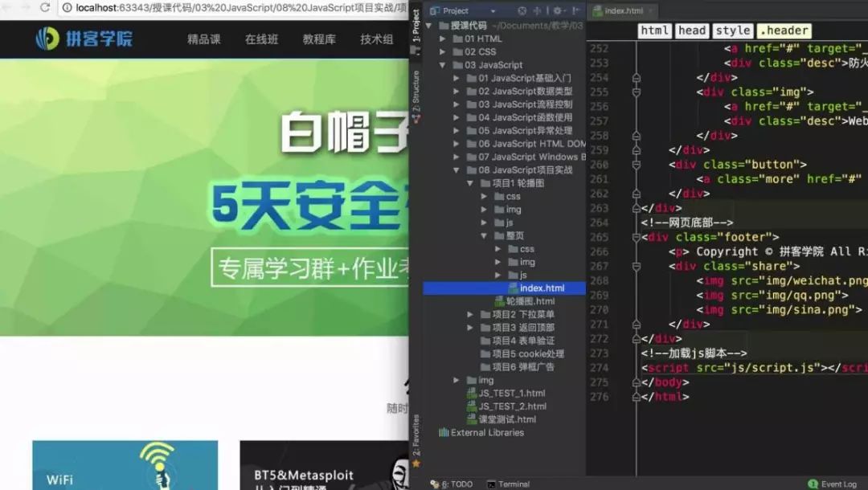
Task: Select the scroll-from-source crosshair icon
Action: 538,10
